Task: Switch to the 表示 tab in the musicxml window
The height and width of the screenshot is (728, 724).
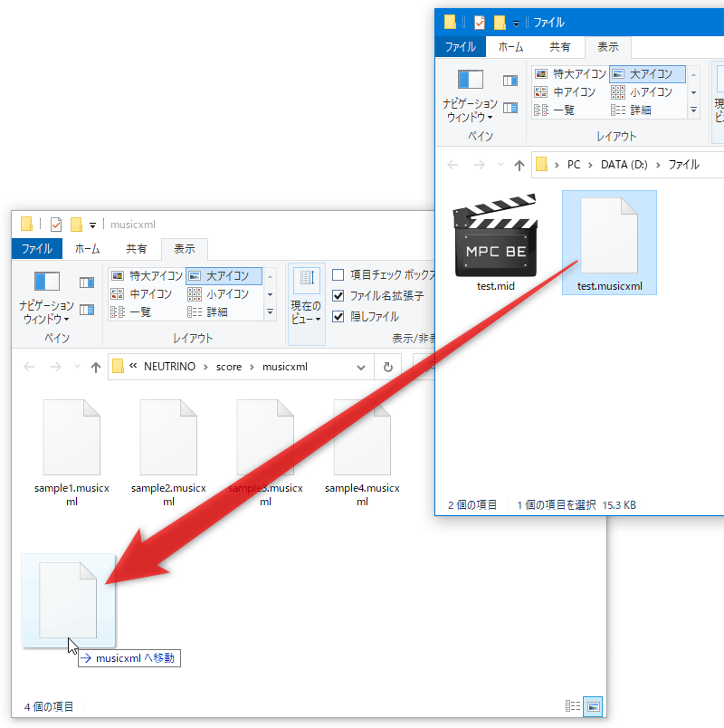Action: pyautogui.click(x=185, y=249)
